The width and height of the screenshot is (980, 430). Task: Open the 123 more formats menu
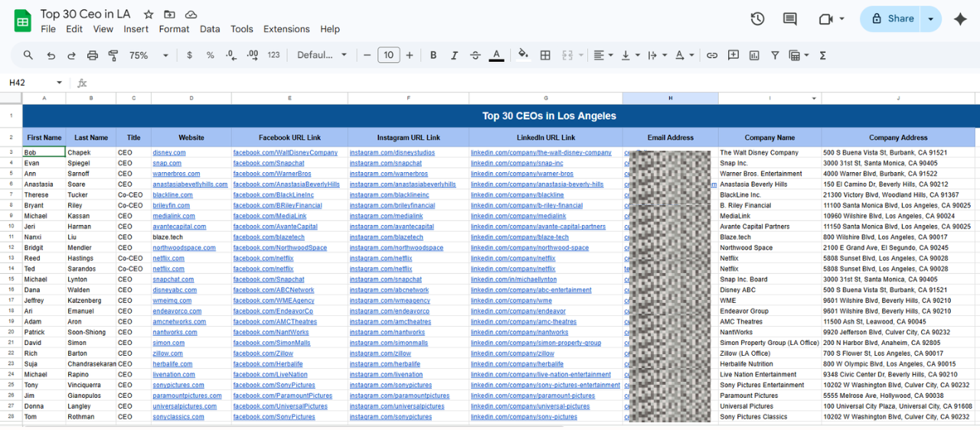coord(273,55)
